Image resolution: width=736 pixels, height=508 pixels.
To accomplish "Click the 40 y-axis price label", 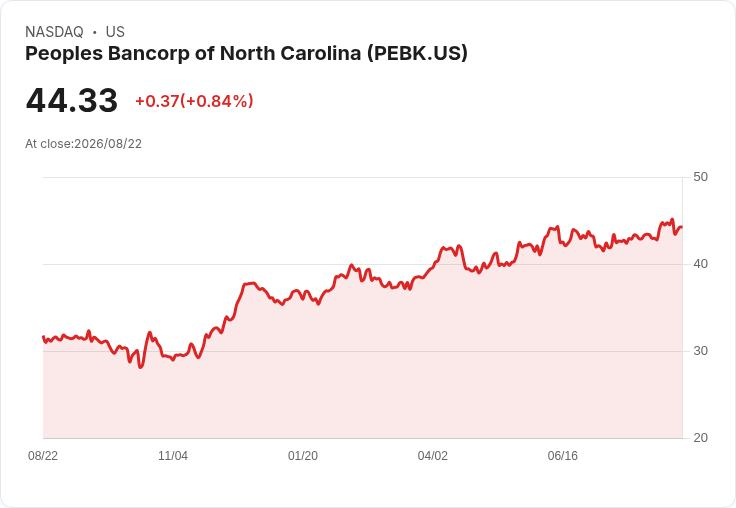I will (x=700, y=264).
